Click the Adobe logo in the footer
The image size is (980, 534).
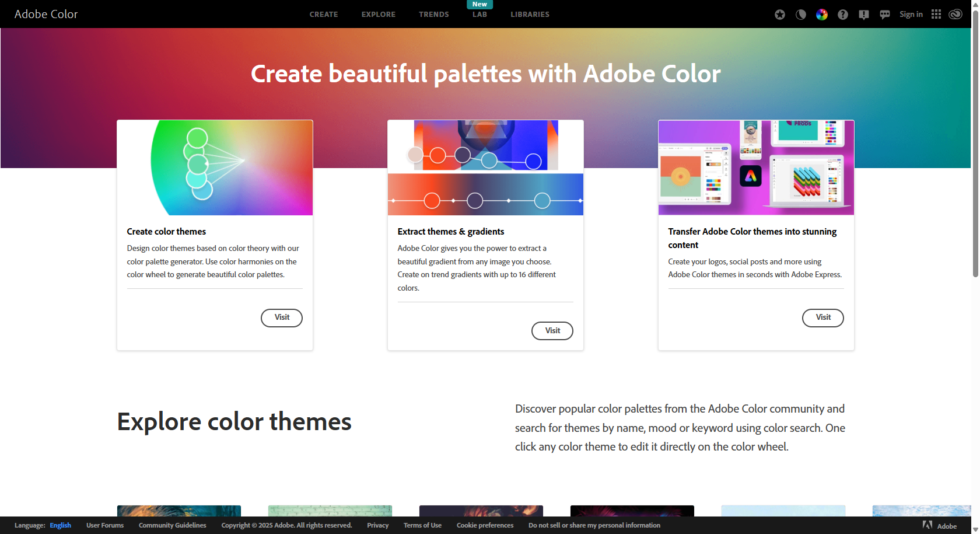pyautogui.click(x=940, y=525)
